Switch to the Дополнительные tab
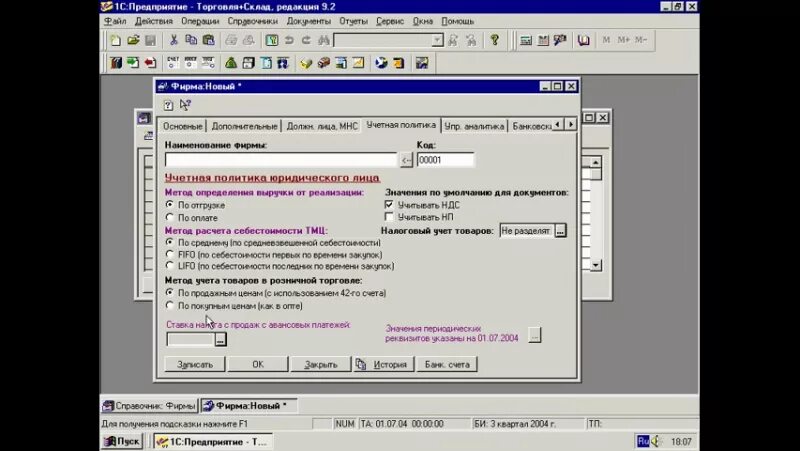The image size is (800, 451). 244,126
